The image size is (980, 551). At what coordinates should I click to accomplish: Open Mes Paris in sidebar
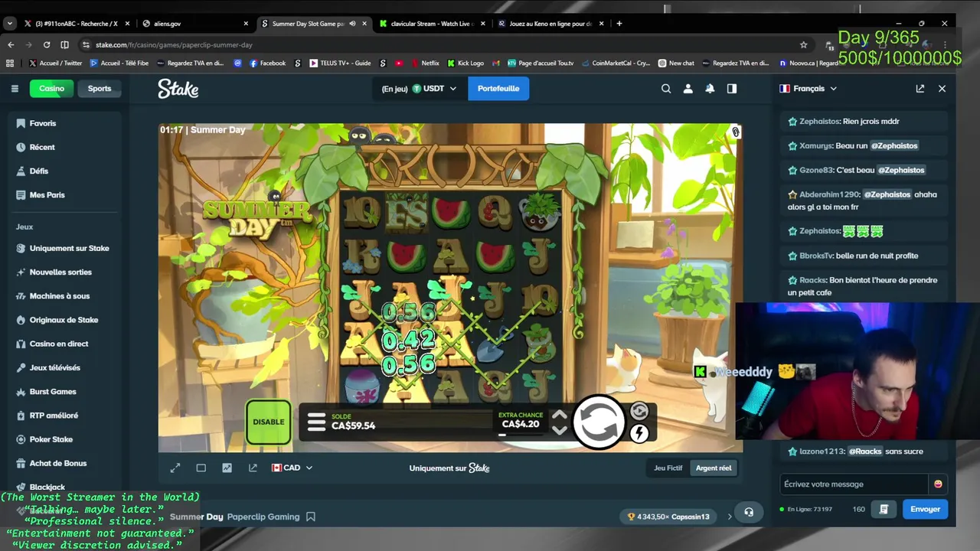(x=64, y=195)
